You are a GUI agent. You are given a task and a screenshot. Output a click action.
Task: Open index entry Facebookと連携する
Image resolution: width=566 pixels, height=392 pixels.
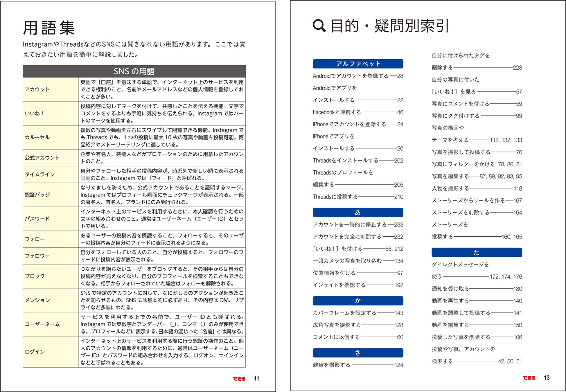(337, 112)
